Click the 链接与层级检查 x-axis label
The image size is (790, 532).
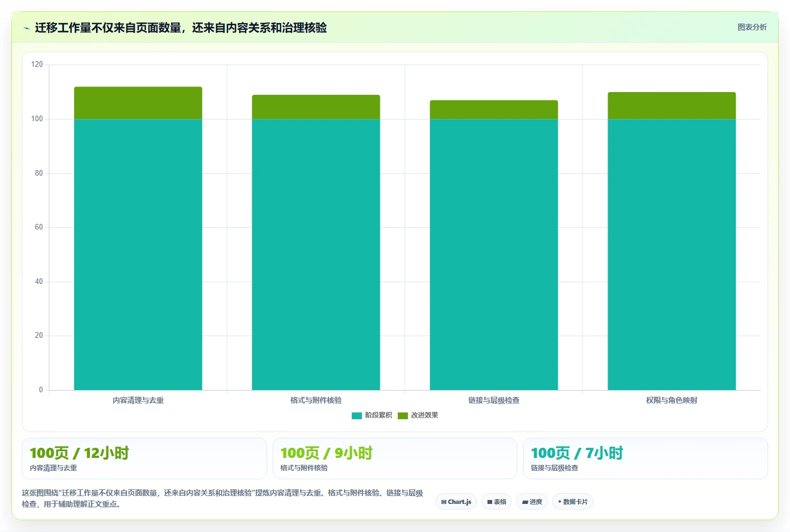click(x=494, y=400)
